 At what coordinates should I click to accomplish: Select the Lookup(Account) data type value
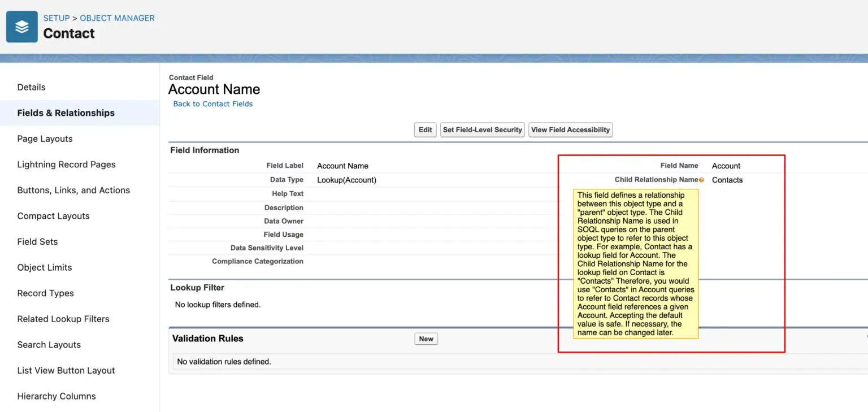(346, 180)
